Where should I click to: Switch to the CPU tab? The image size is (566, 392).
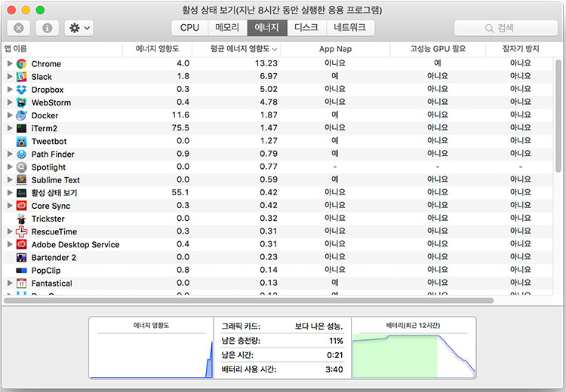[190, 28]
